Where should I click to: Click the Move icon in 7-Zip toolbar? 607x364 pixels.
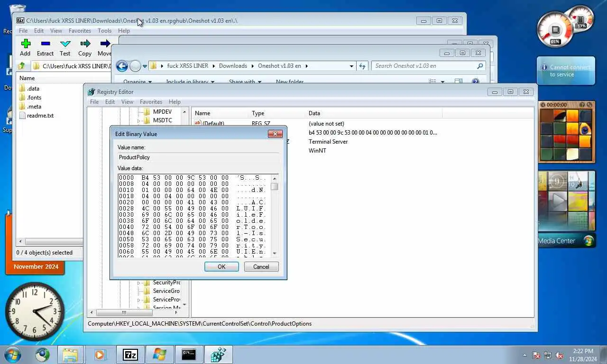tap(105, 44)
